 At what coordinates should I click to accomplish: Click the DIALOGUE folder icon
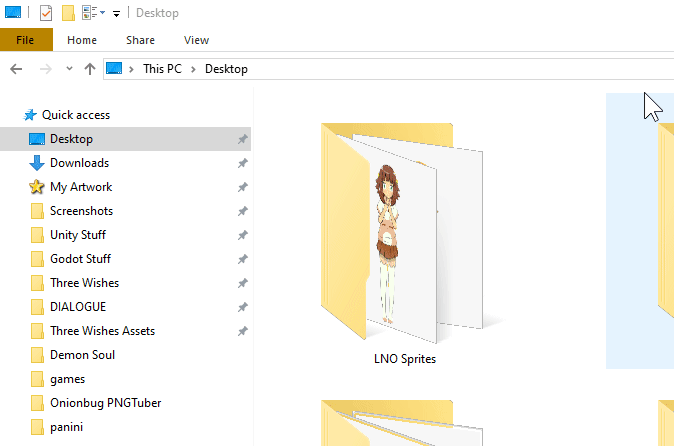pyautogui.click(x=37, y=307)
